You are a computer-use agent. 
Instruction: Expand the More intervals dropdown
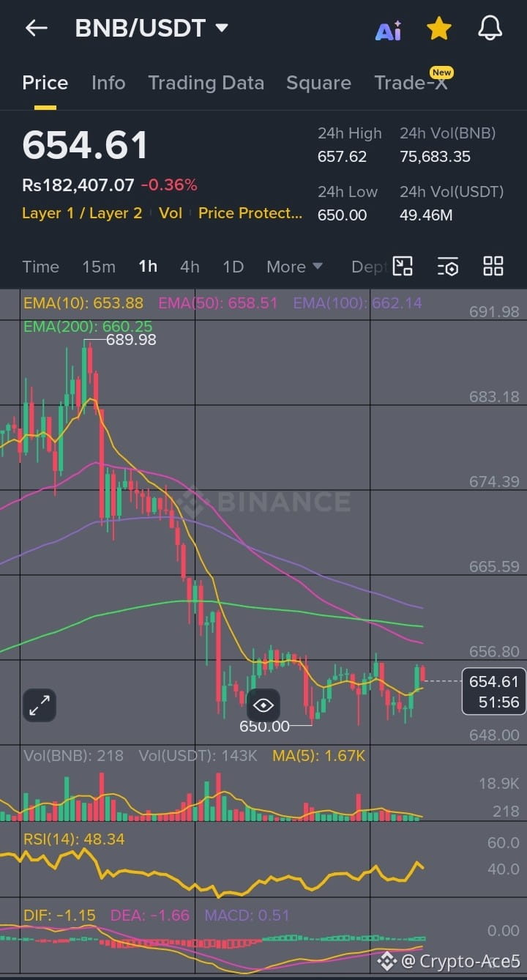pyautogui.click(x=294, y=267)
